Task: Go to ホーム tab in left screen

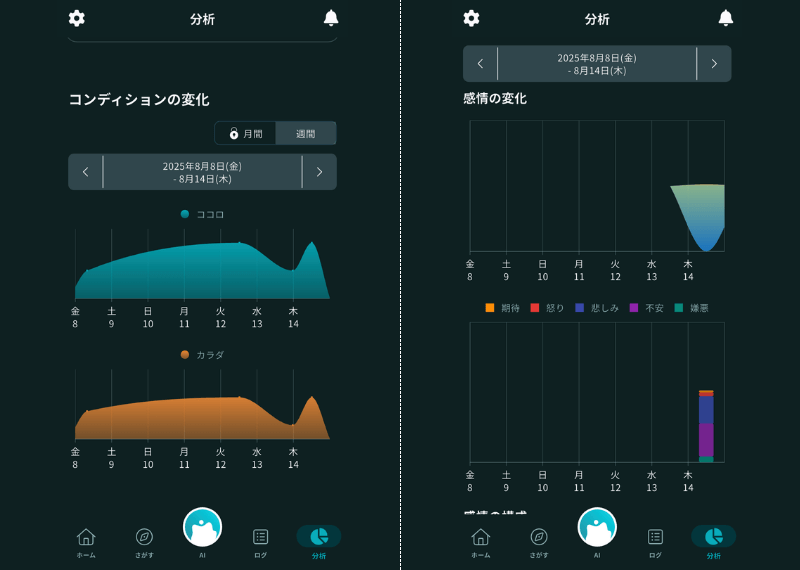Action: click(86, 543)
